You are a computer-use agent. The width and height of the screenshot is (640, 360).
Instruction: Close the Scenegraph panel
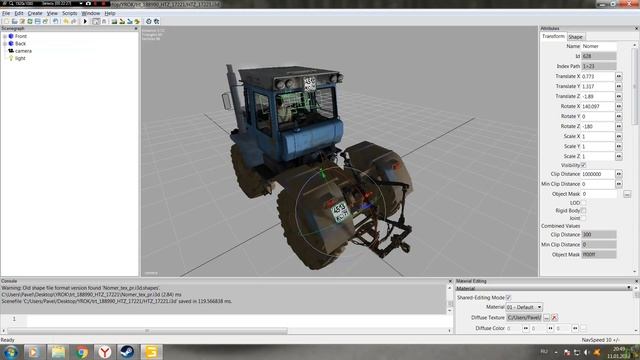(136, 29)
